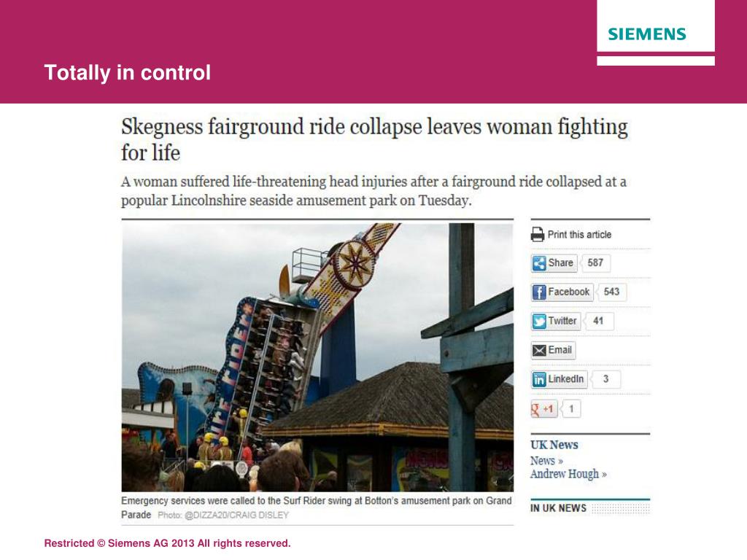Click the Surf Rider ride photo
Viewport: 747px width, 560px height.
(318, 357)
